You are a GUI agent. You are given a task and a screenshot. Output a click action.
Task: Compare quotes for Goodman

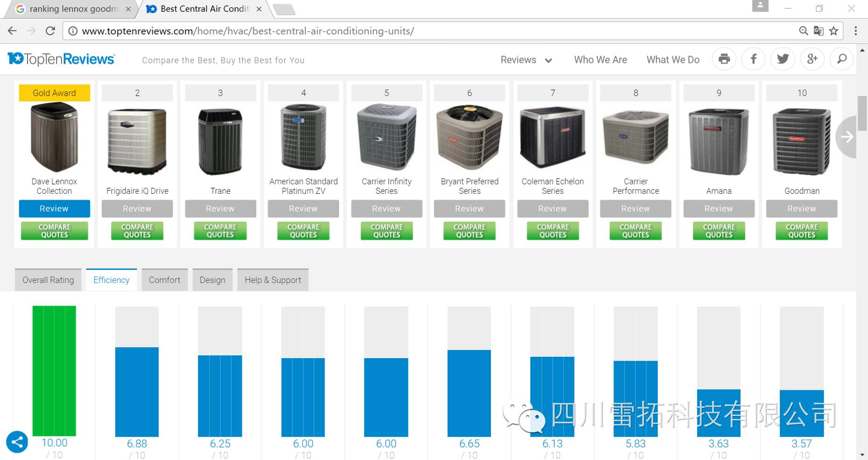point(802,231)
